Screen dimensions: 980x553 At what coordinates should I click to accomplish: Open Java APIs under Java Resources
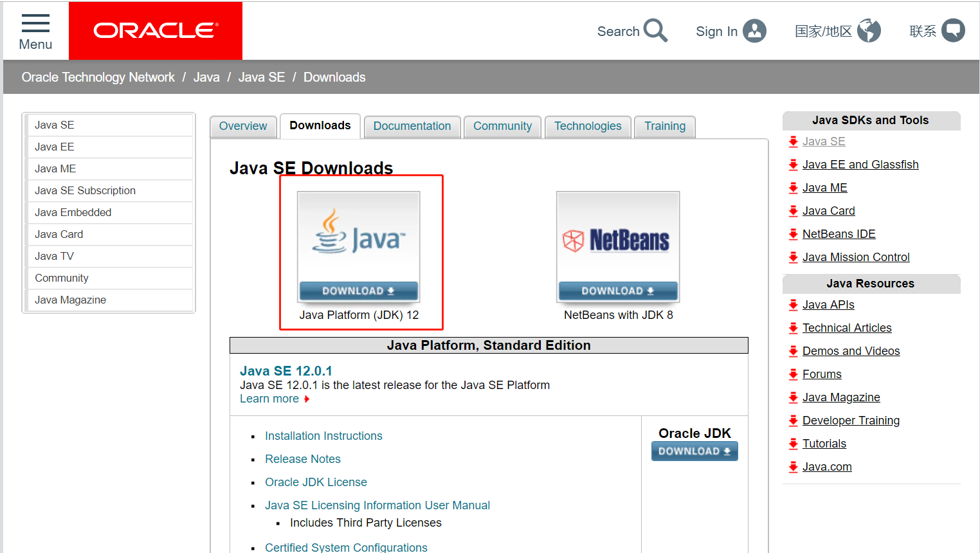[828, 304]
